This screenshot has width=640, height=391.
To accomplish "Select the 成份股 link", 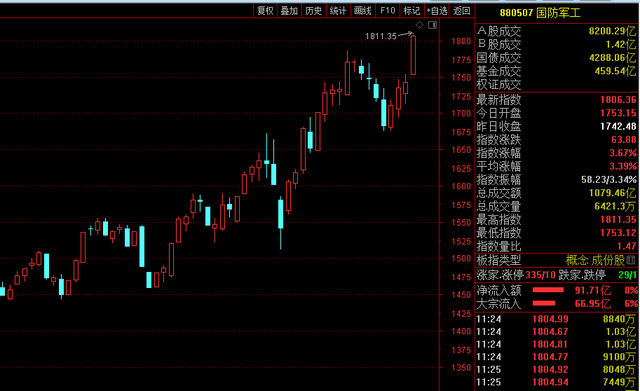I will 608,260.
